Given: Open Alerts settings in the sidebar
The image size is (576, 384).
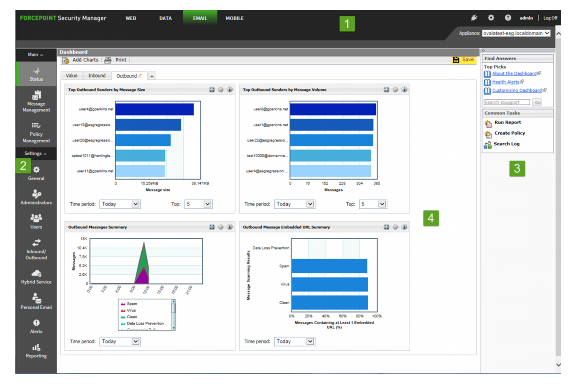Looking at the screenshot, I should 36,326.
